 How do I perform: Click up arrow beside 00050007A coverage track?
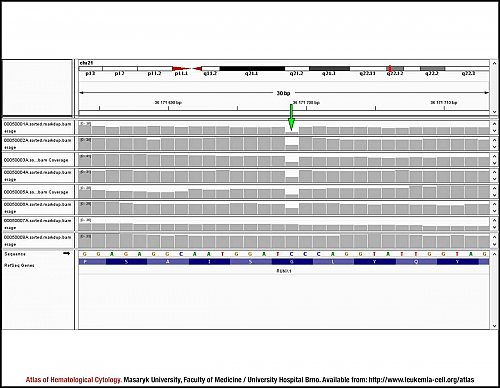[x=494, y=220]
